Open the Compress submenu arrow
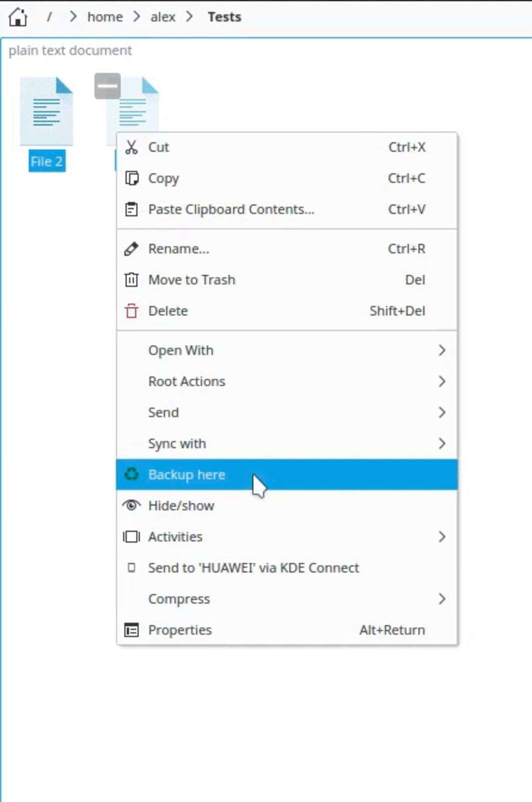Viewport: 532px width, 802px height. point(442,599)
